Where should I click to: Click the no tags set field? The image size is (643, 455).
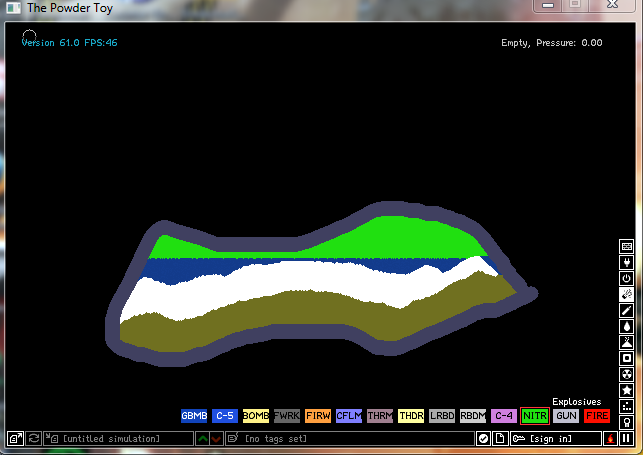point(350,439)
